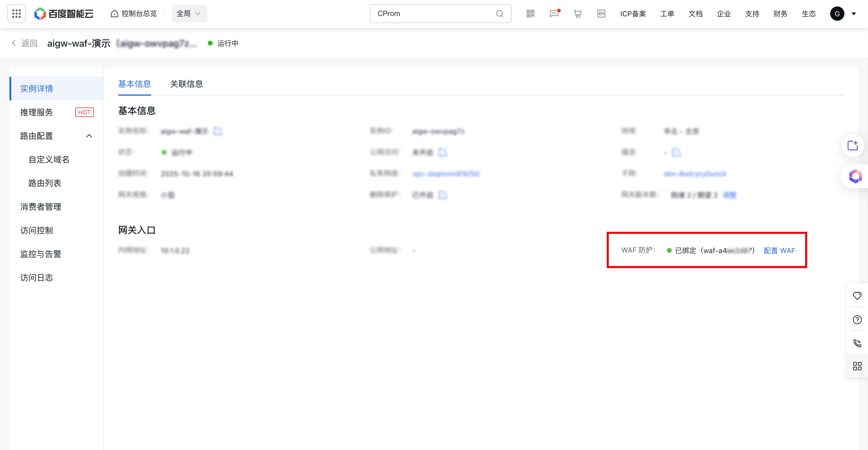Switch to the 关联信息 tab

(x=186, y=84)
